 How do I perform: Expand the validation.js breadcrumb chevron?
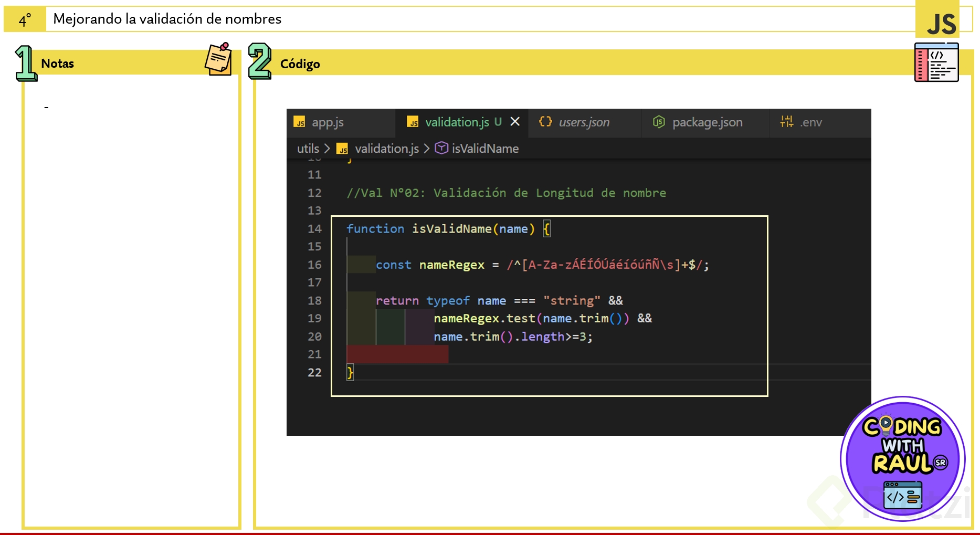[427, 149]
